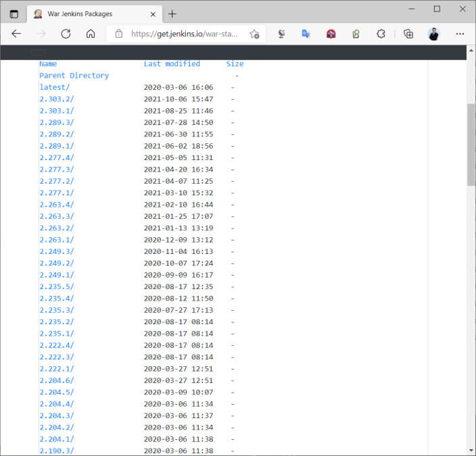Screen dimensions: 476x456
Task: Open the translate extension icon
Action: pos(306,34)
